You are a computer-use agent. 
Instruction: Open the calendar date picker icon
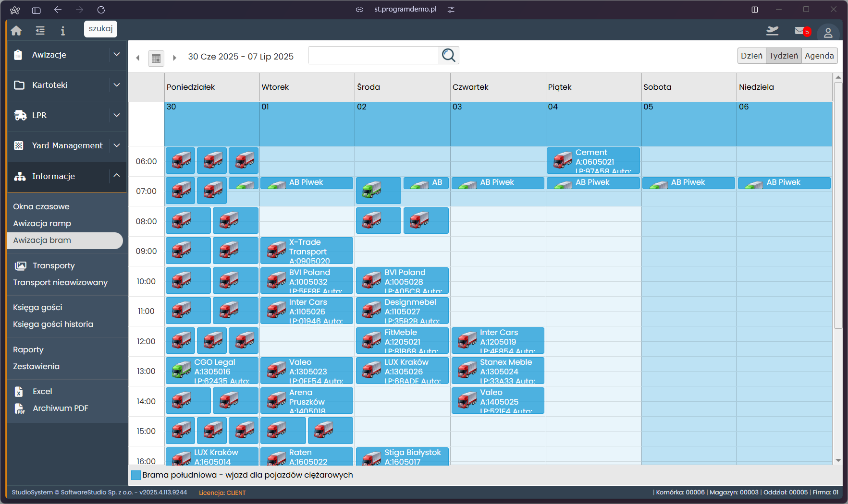[156, 58]
